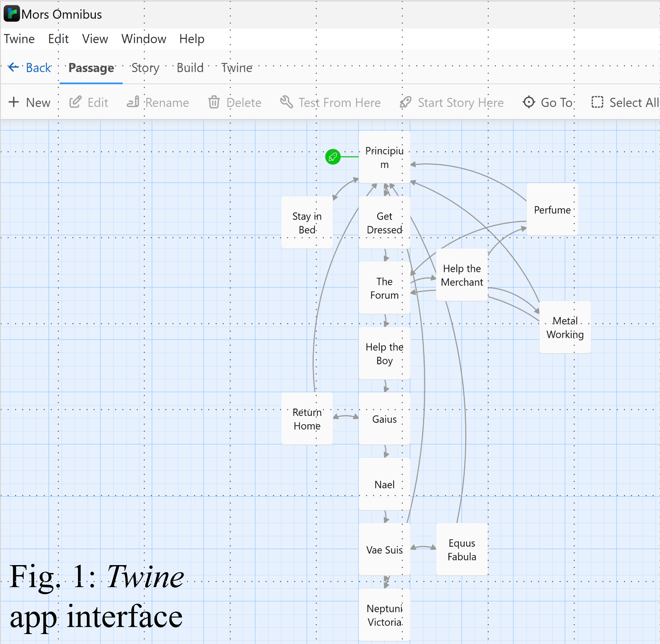
Task: Open the Help menu in menu bar
Action: [191, 39]
